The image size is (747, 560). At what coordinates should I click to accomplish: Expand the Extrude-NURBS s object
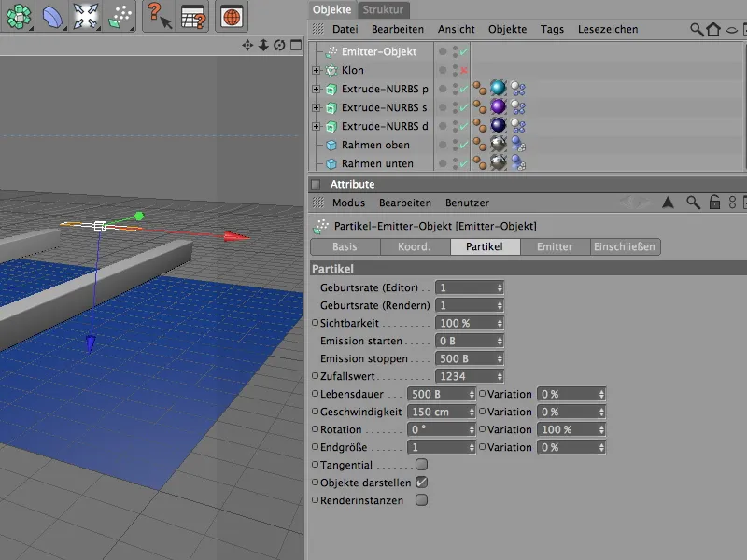(317, 107)
